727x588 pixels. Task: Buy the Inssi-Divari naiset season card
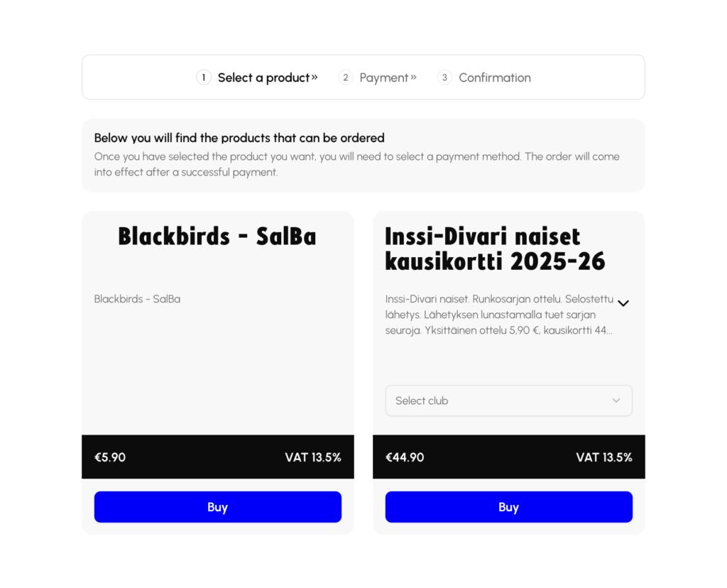[509, 507]
